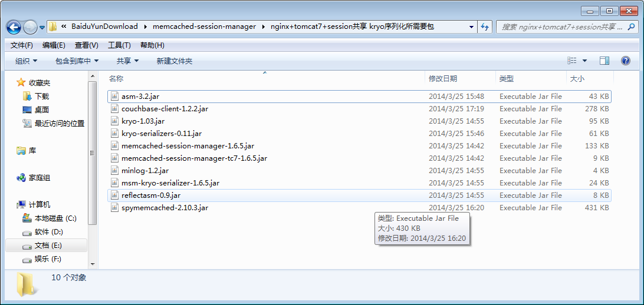
Task: Select the file name minlog-1.2.jar
Action: (145, 171)
